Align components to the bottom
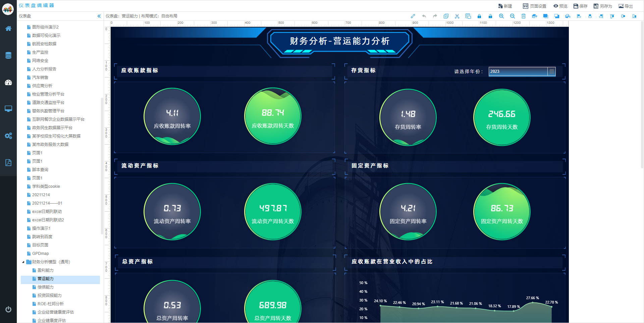Screen dimensions: 644x323 [x=634, y=16]
